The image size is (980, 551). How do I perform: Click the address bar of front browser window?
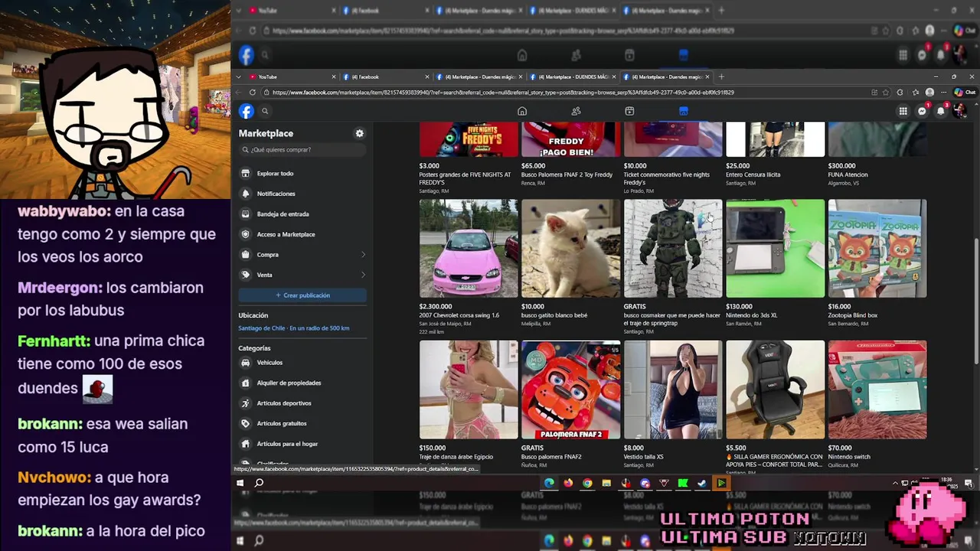pos(567,93)
